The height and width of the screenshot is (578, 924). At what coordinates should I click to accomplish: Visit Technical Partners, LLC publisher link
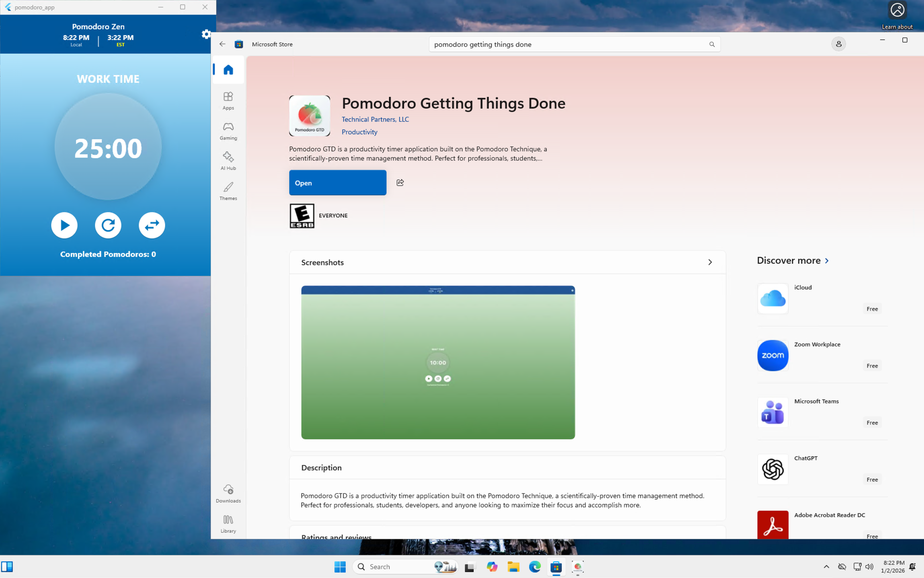click(x=375, y=119)
